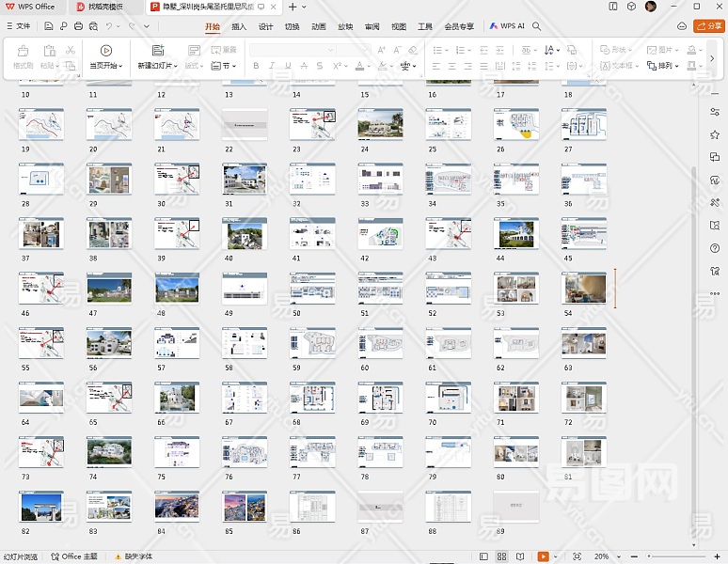Open the 文件 file menu dropdown

(19, 26)
